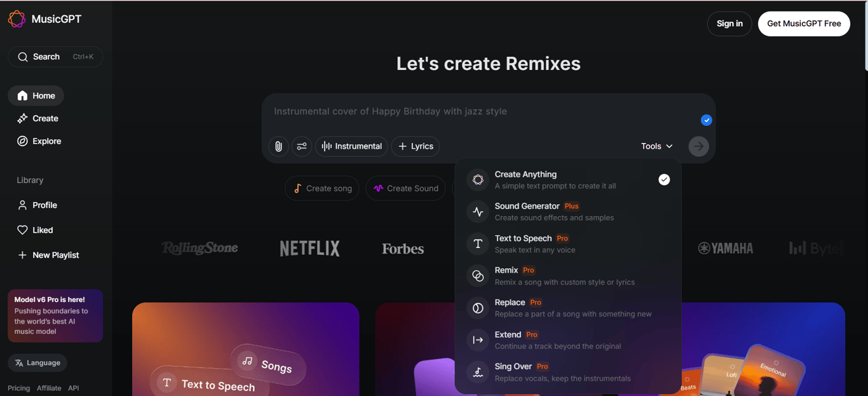This screenshot has width=868, height=396.
Task: Open the Create section from sidebar
Action: pos(43,118)
